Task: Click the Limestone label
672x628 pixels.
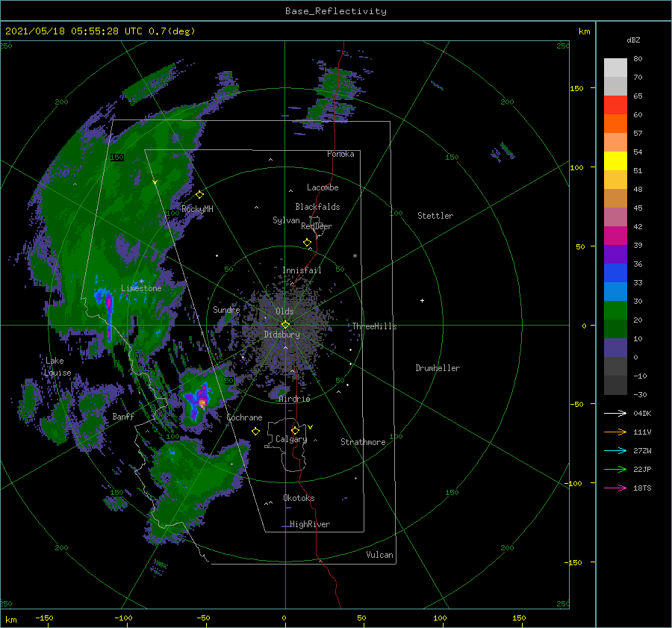Action: 141,288
